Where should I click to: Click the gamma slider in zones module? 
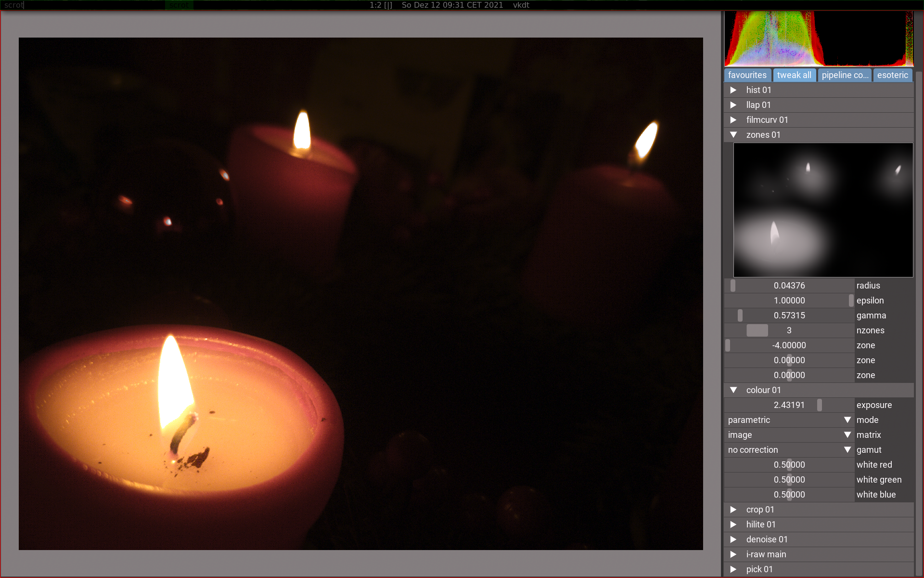point(789,315)
